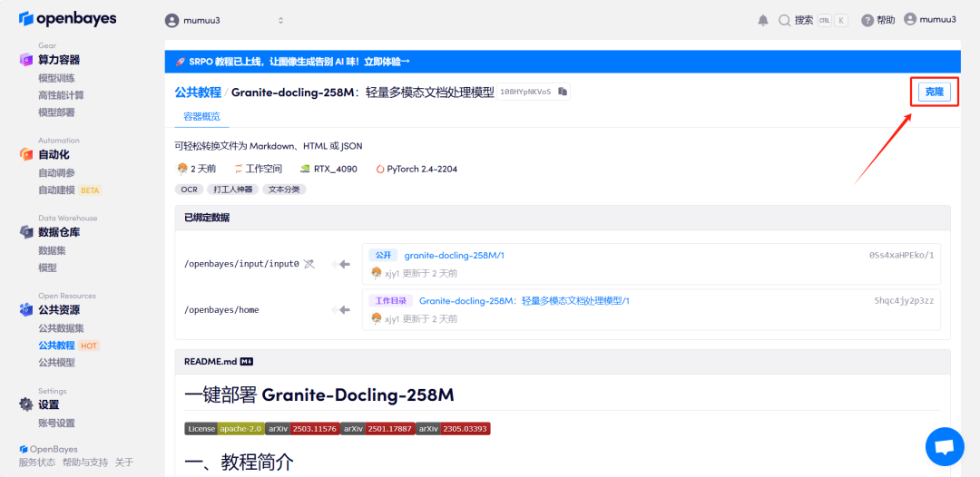Click the 帮助与支持 footer link
This screenshot has height=477, width=980.
(x=85, y=462)
